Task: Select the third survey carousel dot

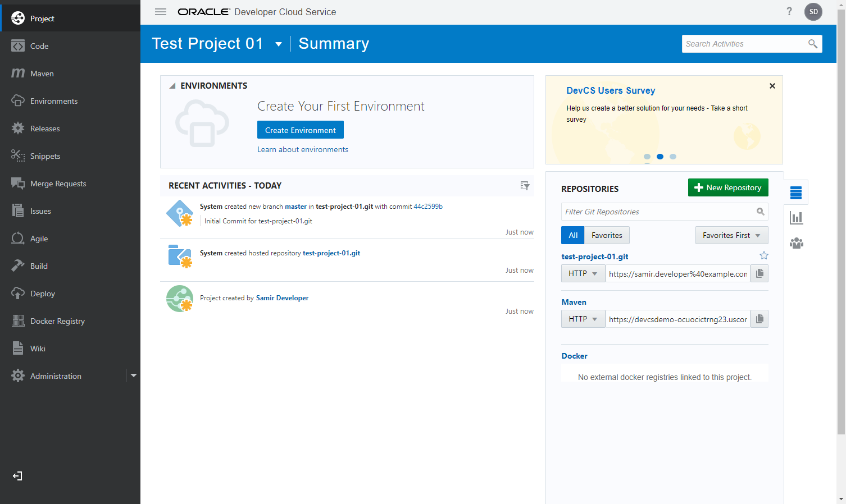Action: tap(673, 157)
